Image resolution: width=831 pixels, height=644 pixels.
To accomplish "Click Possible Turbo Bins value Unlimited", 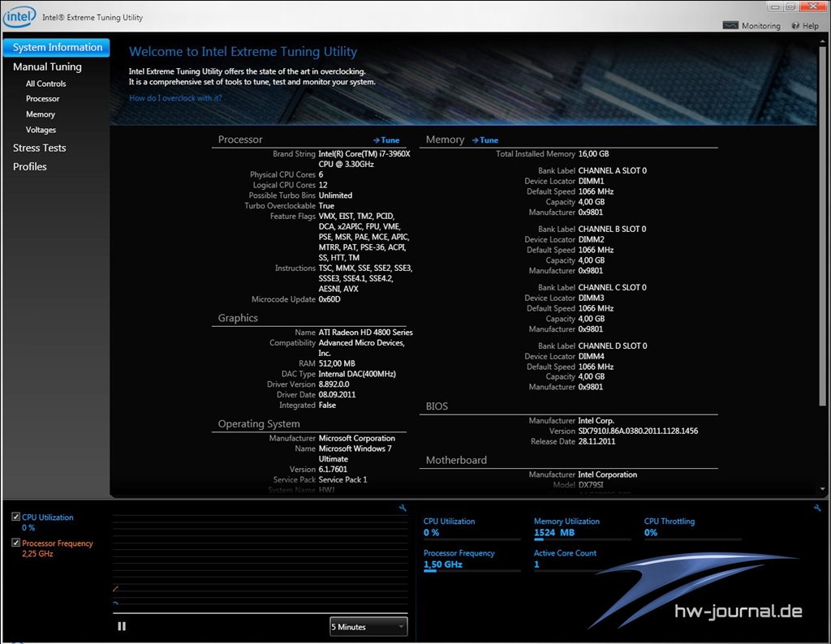I will [335, 195].
